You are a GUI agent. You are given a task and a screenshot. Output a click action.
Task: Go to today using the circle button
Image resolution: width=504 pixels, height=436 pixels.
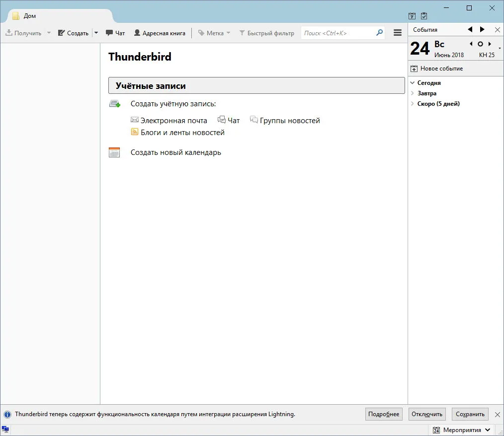[x=480, y=44]
